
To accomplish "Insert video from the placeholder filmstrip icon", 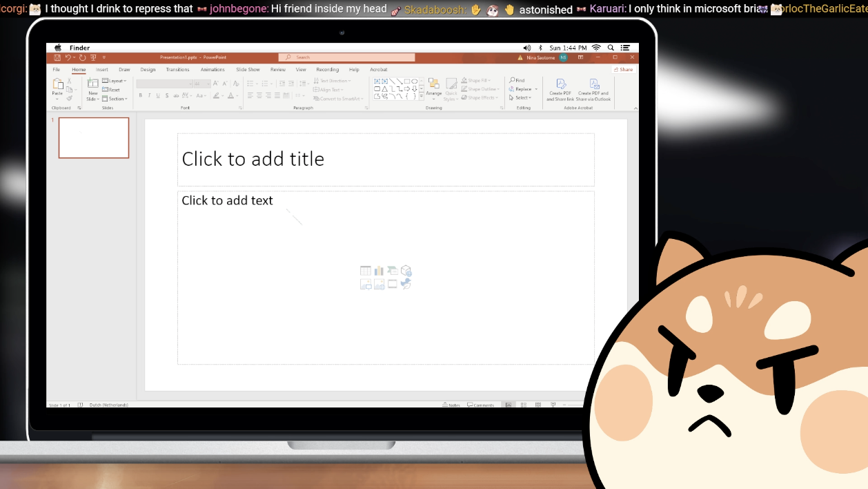I will coord(393,284).
